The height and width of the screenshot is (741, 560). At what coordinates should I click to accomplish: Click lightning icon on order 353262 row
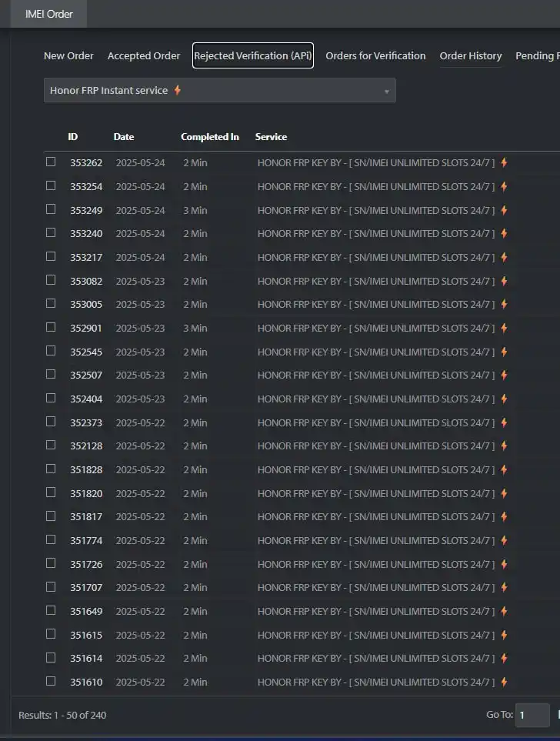coord(505,162)
